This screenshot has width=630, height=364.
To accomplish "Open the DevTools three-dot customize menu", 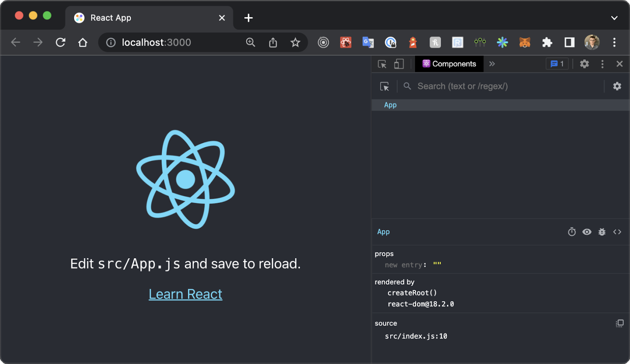I will coord(602,64).
